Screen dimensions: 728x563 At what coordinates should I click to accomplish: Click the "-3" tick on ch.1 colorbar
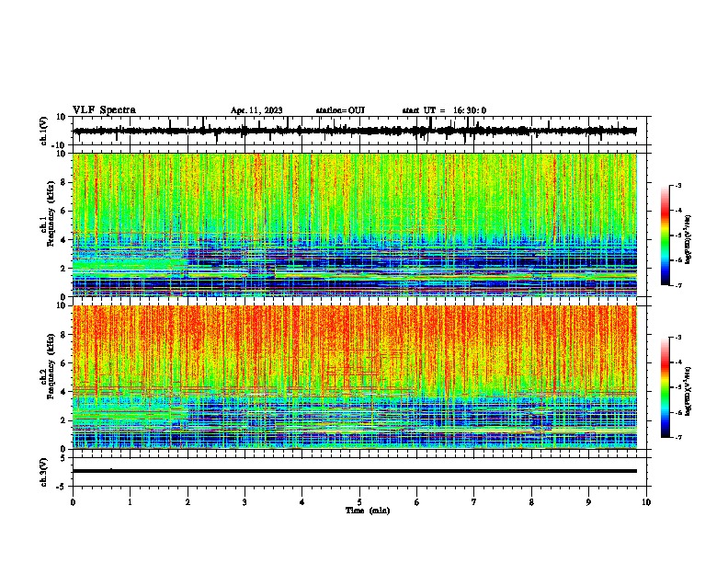coord(677,185)
